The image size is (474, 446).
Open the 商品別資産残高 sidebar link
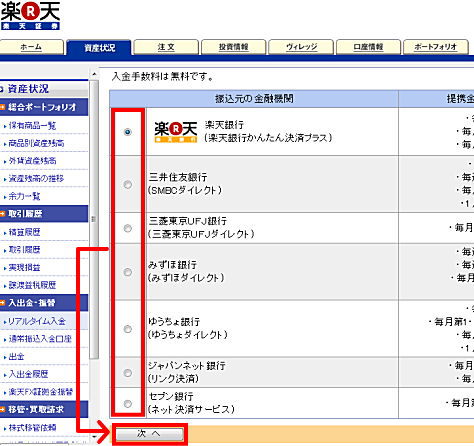pyautogui.click(x=36, y=143)
